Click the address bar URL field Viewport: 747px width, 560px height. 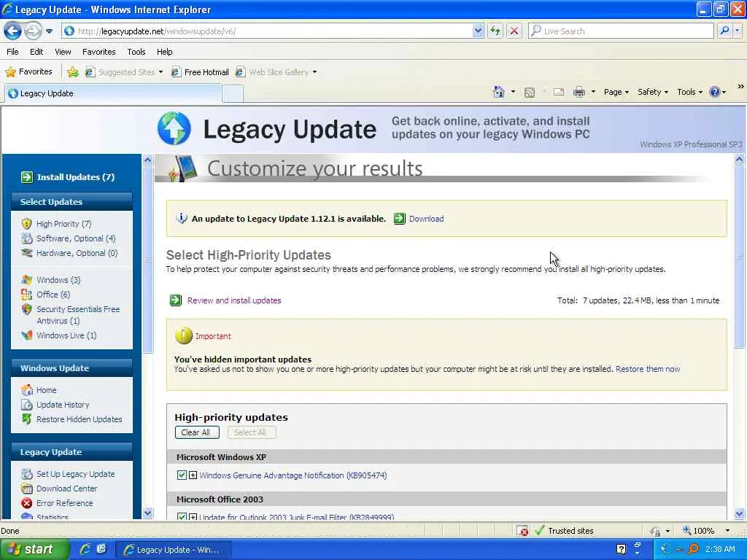coord(268,31)
